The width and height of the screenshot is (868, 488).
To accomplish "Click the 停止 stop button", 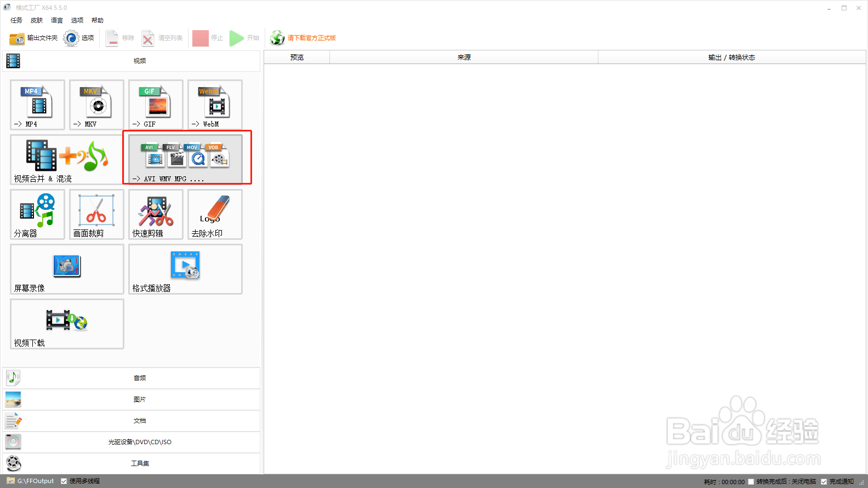I will click(x=208, y=38).
